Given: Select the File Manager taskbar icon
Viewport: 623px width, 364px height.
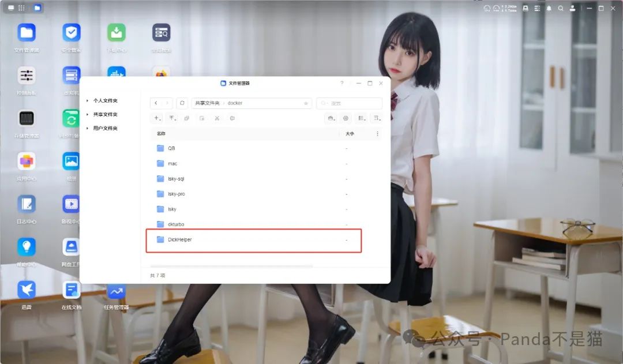Looking at the screenshot, I should pos(37,7).
